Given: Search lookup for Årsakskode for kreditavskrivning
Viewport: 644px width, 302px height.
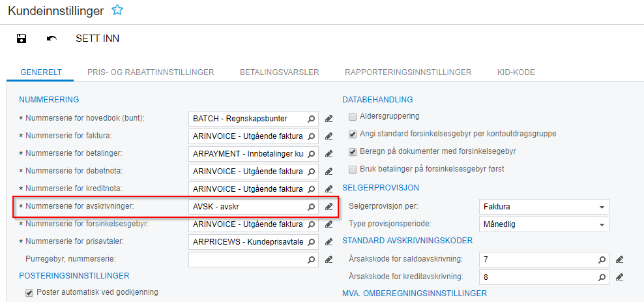Looking at the screenshot, I should pos(602,277).
